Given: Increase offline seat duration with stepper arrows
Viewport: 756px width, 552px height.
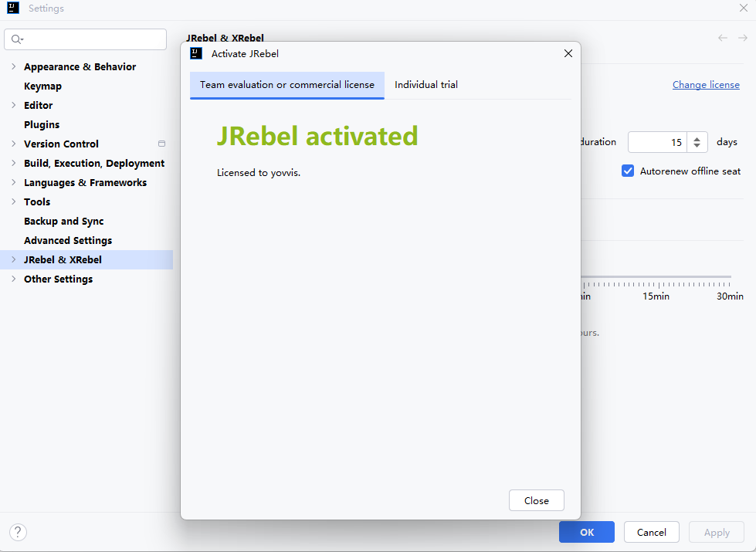Looking at the screenshot, I should (697, 138).
